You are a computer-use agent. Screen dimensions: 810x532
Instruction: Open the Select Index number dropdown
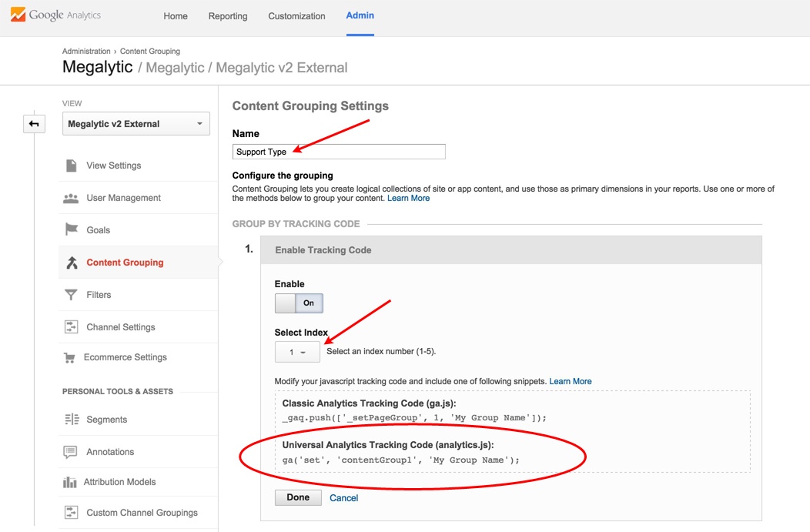(x=297, y=352)
